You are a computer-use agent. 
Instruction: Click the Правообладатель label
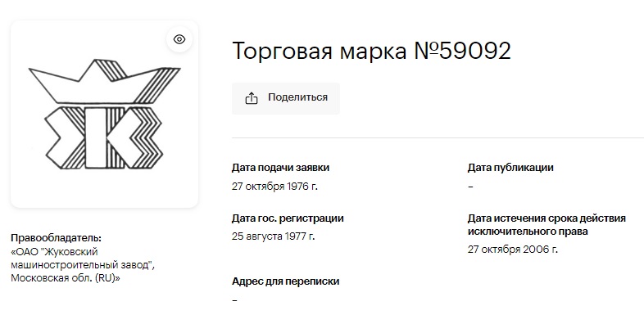[56, 238]
